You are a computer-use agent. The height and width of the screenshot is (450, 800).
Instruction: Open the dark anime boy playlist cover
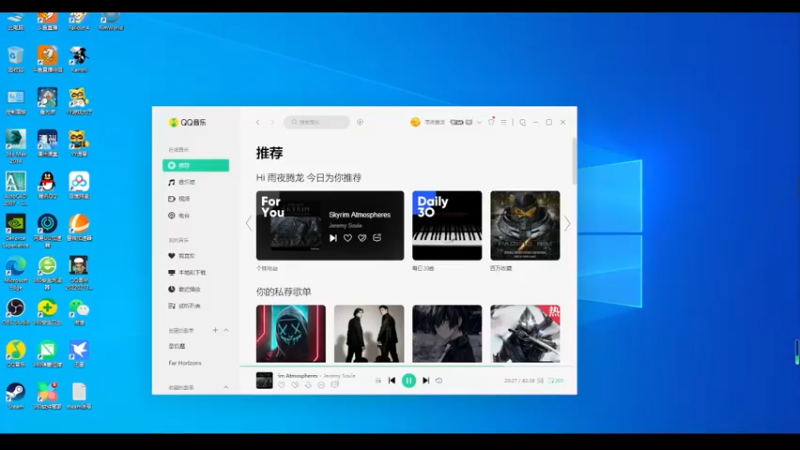447,334
